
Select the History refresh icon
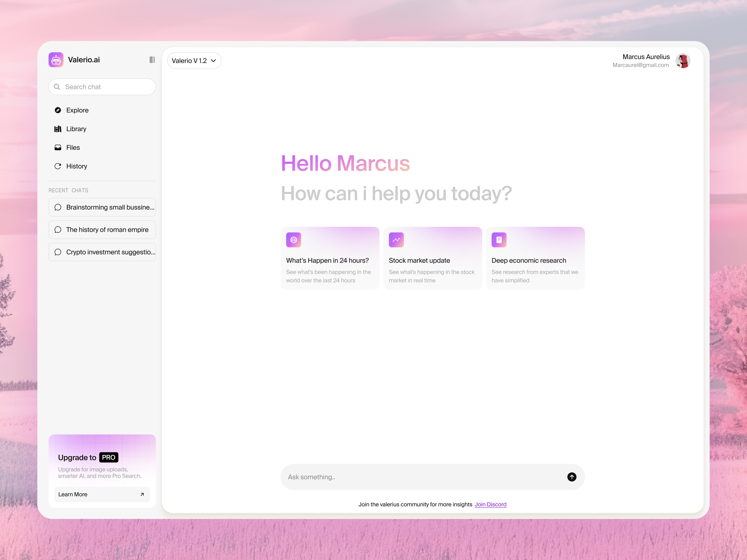pos(58,166)
